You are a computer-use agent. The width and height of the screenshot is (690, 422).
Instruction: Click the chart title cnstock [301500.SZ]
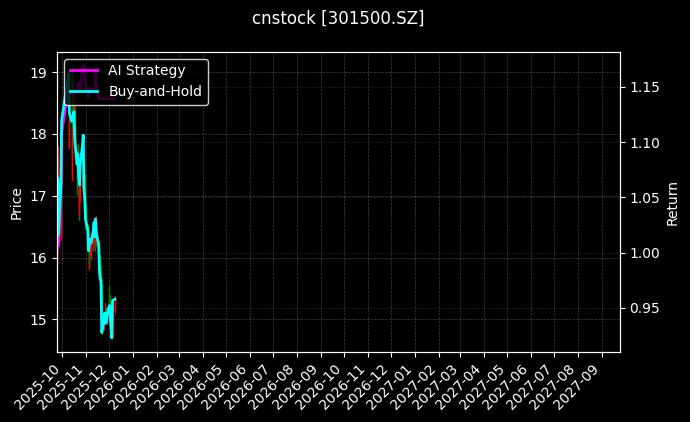[338, 18]
